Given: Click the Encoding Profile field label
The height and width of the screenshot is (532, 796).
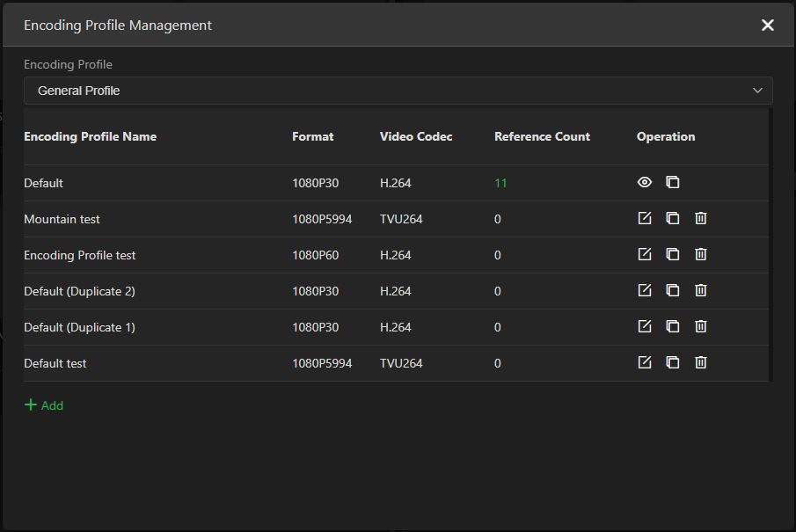Looking at the screenshot, I should point(68,64).
